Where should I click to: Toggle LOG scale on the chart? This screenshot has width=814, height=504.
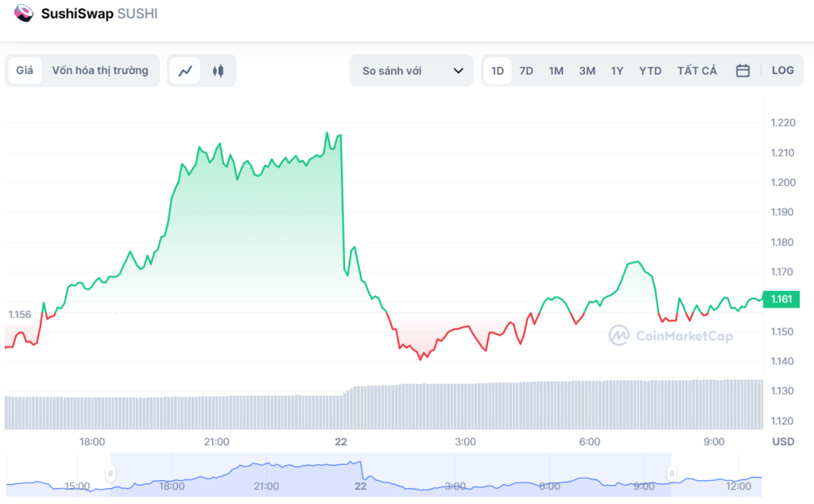782,71
